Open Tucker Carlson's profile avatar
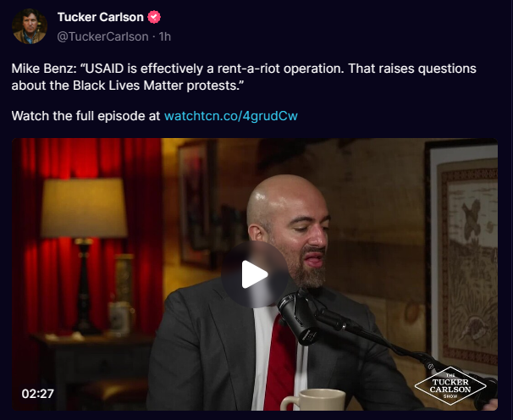 coord(30,26)
